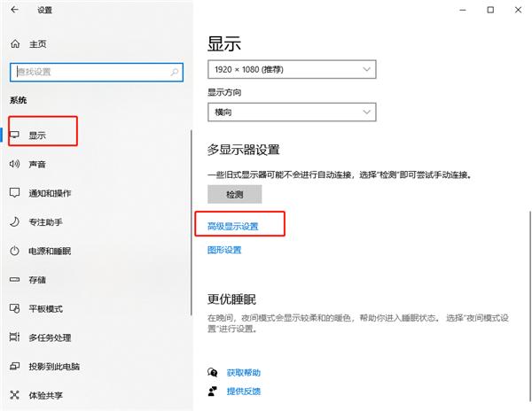Image resolution: width=532 pixels, height=411 pixels.
Task: Click the 多显示器设置 heading
Action: 243,150
